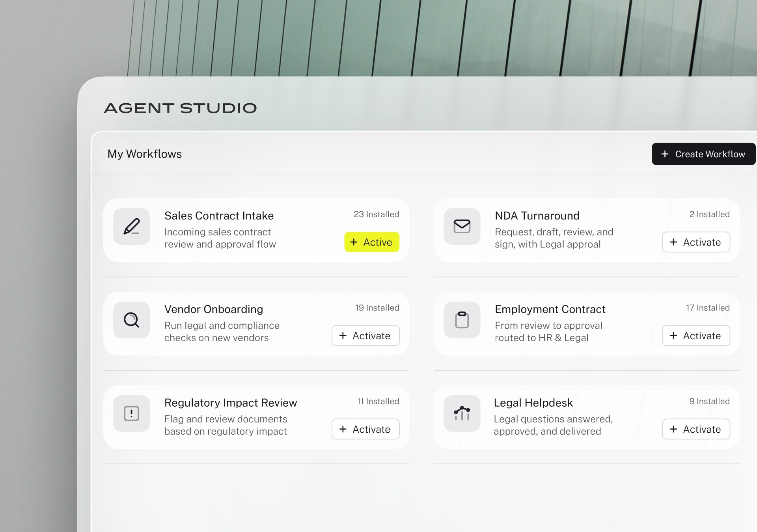Click the Agent Studio title

pos(180,108)
